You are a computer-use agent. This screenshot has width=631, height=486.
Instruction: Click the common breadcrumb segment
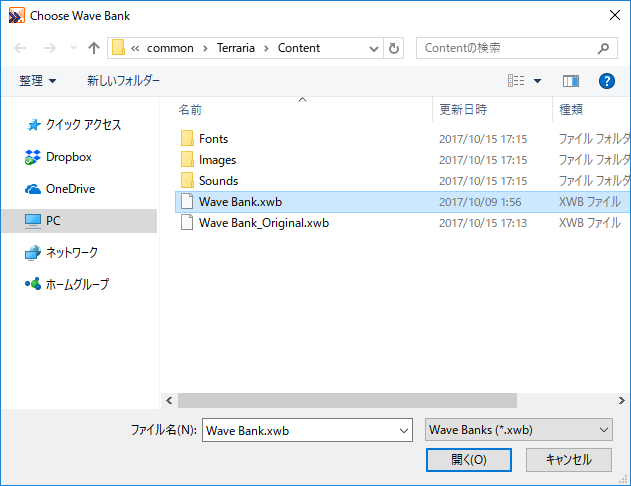170,48
